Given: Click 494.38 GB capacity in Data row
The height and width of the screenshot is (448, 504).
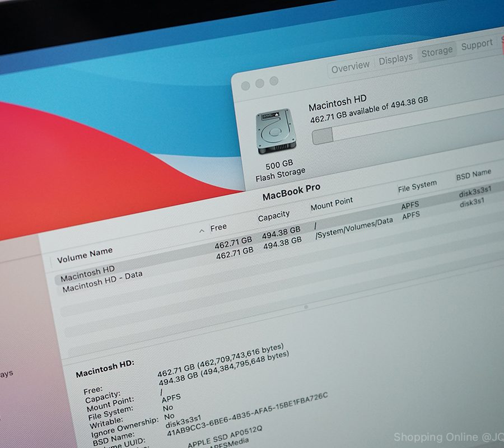Looking at the screenshot, I should coord(283,243).
